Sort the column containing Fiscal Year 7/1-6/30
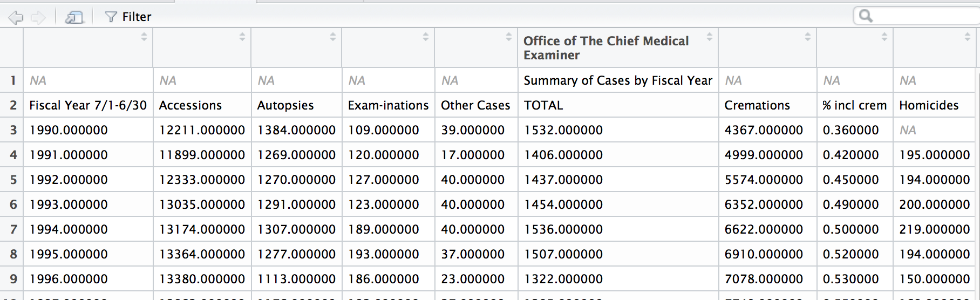Image resolution: width=980 pixels, height=300 pixels. [144, 37]
